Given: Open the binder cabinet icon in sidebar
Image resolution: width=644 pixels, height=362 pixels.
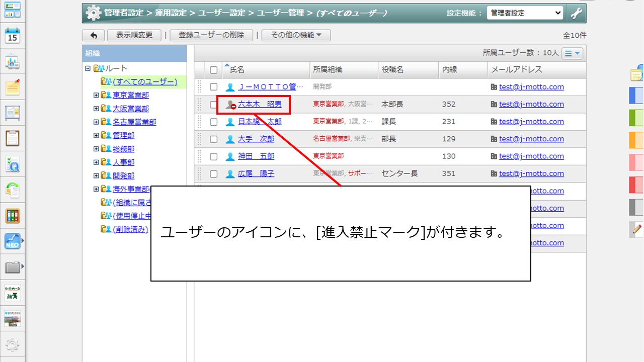Looking at the screenshot, I should [12, 216].
